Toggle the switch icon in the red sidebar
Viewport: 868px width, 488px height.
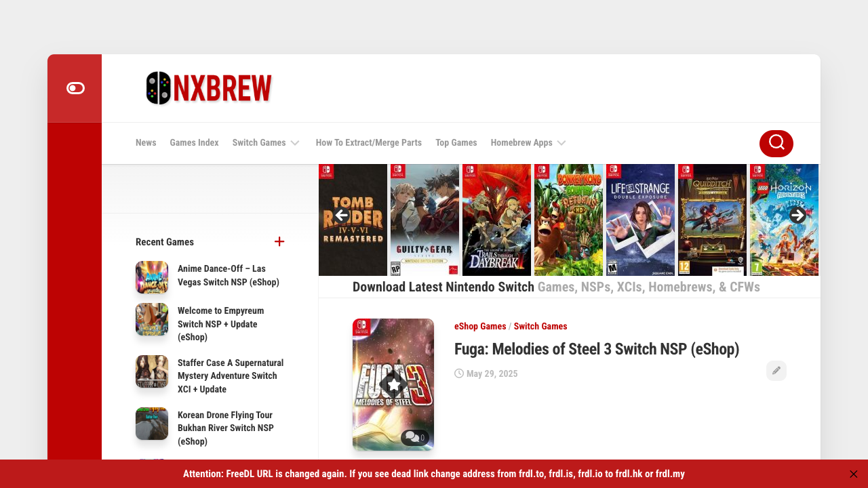75,88
